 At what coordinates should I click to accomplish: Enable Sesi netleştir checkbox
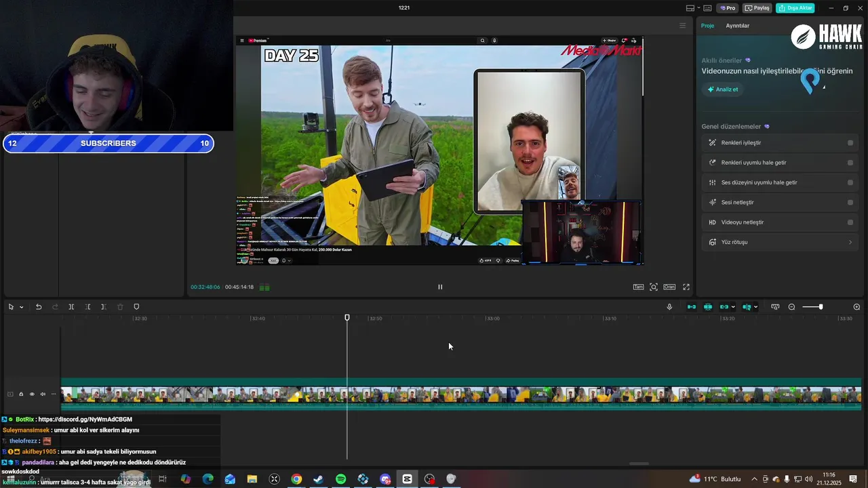coord(850,202)
